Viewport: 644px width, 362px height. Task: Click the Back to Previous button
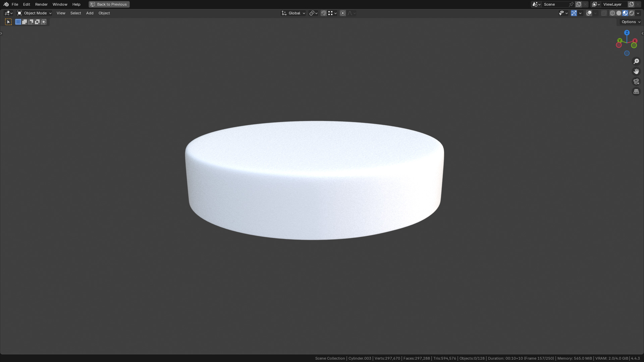pos(109,4)
